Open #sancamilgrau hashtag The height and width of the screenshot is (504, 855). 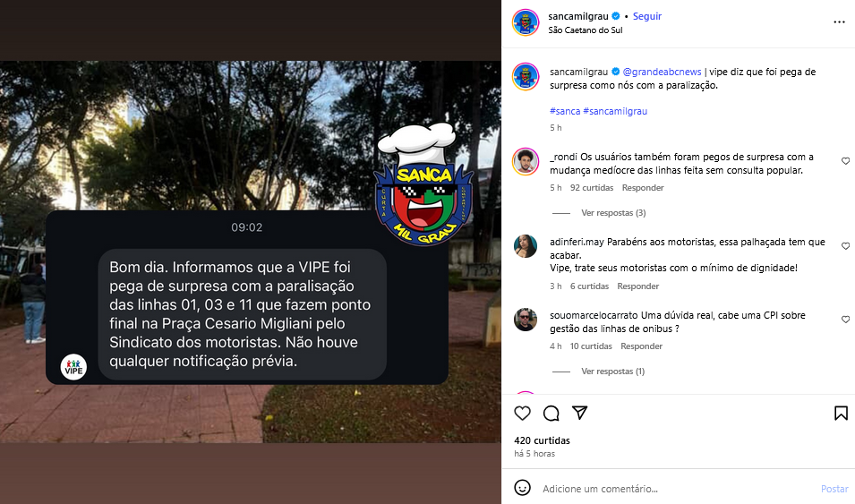click(x=615, y=111)
